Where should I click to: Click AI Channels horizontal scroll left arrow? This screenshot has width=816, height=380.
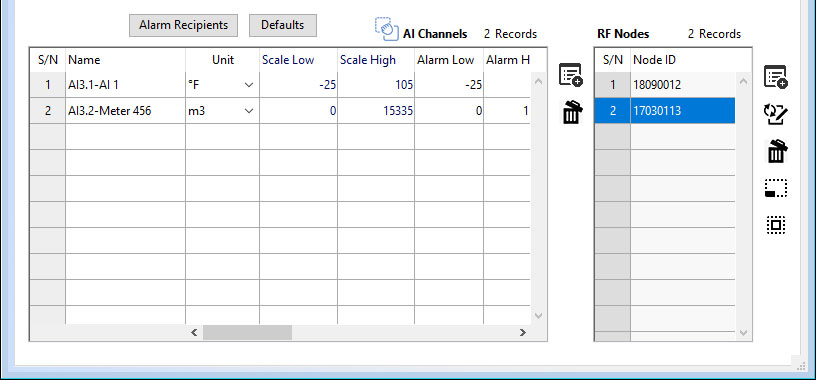point(194,333)
